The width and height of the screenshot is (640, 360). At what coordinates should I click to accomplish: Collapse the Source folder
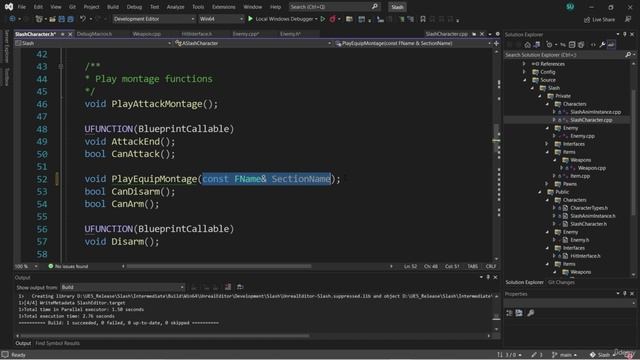pyautogui.click(x=524, y=80)
